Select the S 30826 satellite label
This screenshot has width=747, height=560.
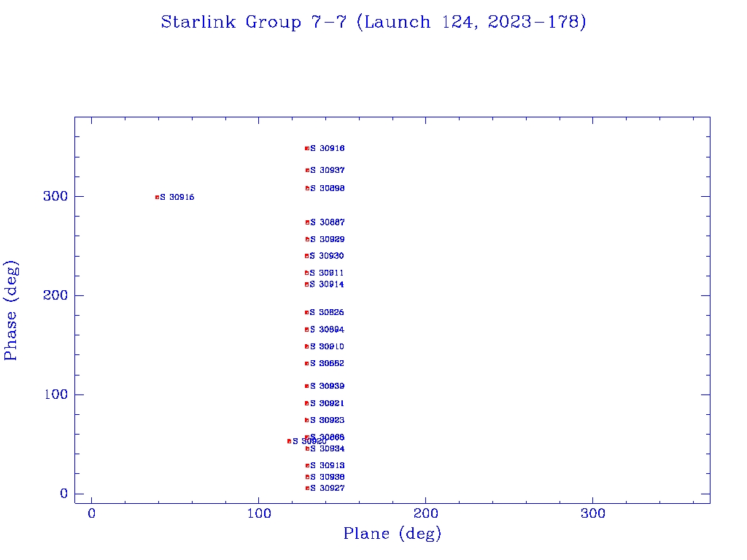327,312
